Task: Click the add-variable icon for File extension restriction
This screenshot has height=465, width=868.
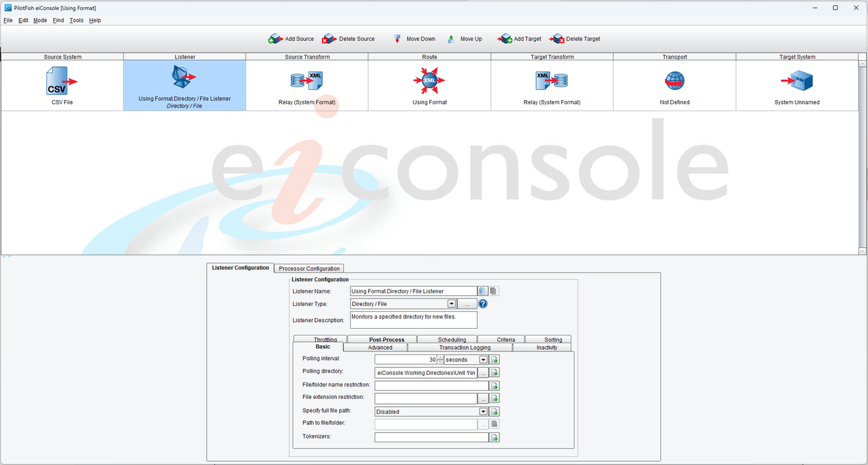Action: point(495,398)
